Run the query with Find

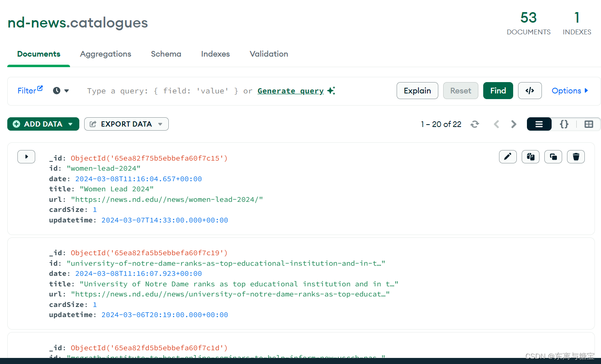tap(498, 91)
